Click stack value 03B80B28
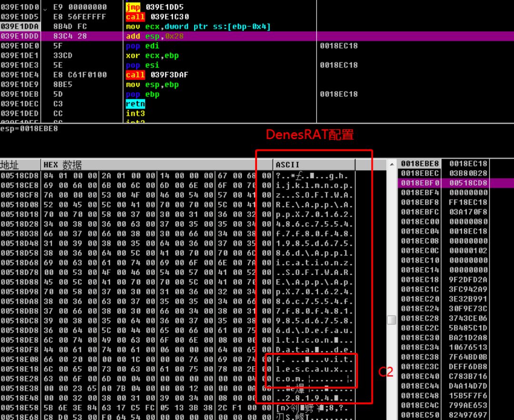514x420 pixels. (468, 173)
